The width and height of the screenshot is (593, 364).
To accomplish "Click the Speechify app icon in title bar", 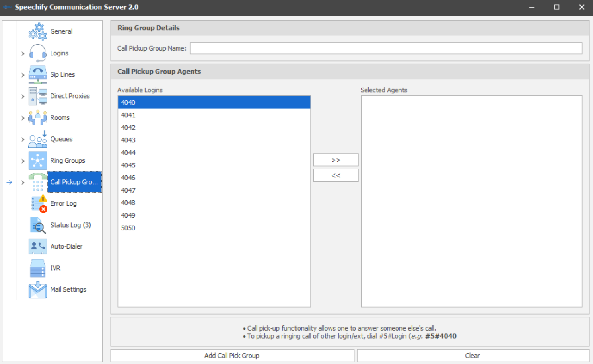I will tap(7, 7).
